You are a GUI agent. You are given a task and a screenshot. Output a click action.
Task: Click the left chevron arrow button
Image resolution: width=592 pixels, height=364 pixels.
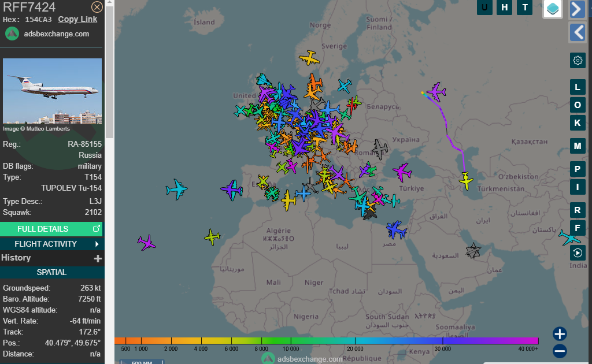click(x=578, y=33)
